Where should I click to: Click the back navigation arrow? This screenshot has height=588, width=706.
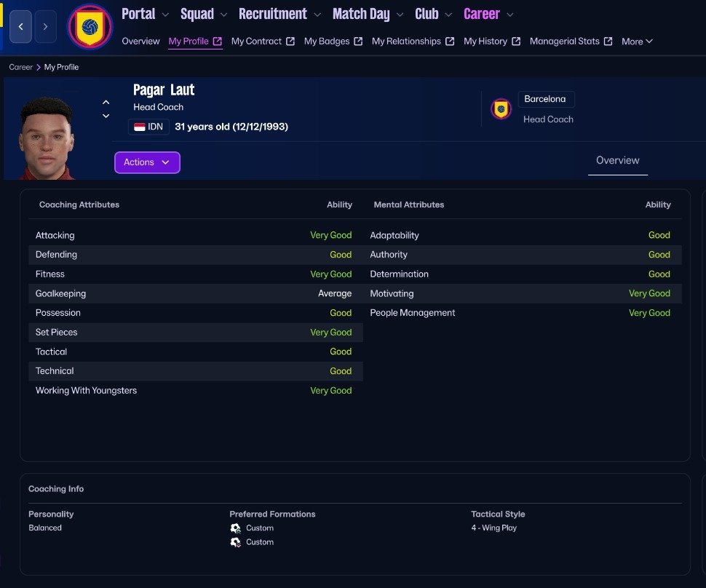(x=20, y=26)
